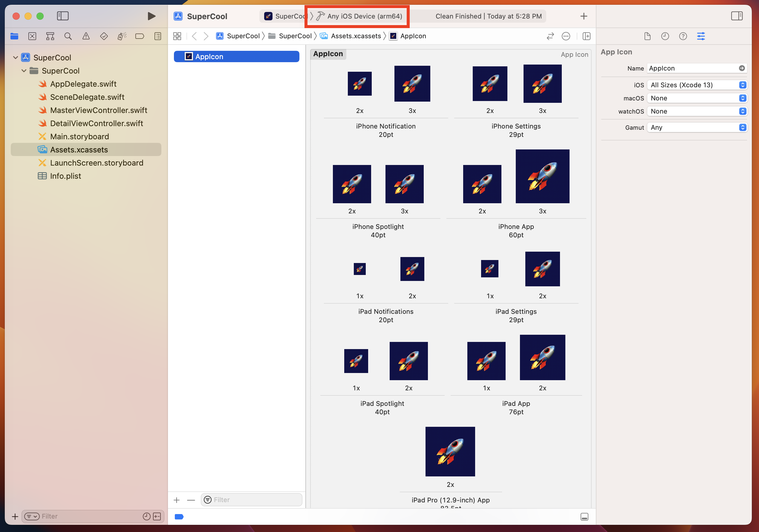Toggle the bottom debug area
The width and height of the screenshot is (759, 532).
tap(584, 516)
